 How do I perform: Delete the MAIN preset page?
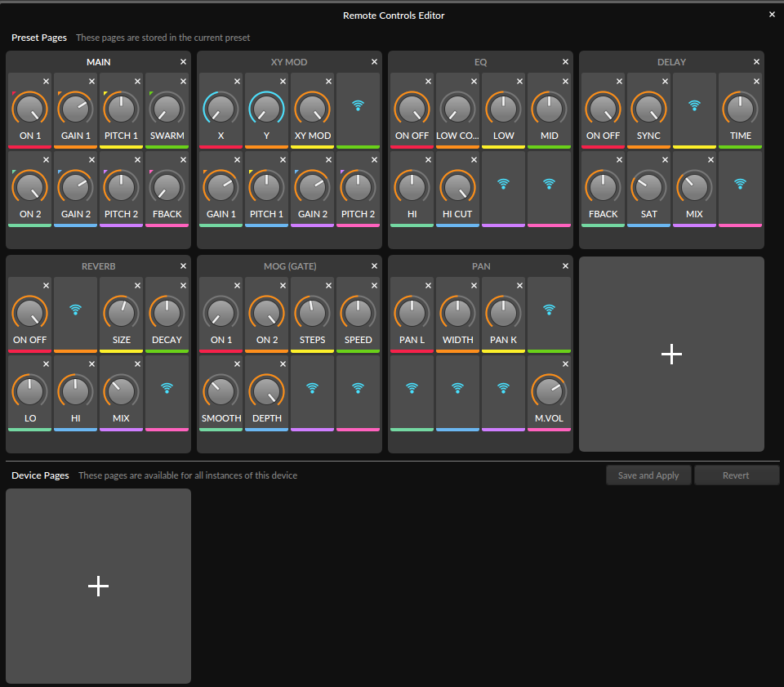(184, 61)
